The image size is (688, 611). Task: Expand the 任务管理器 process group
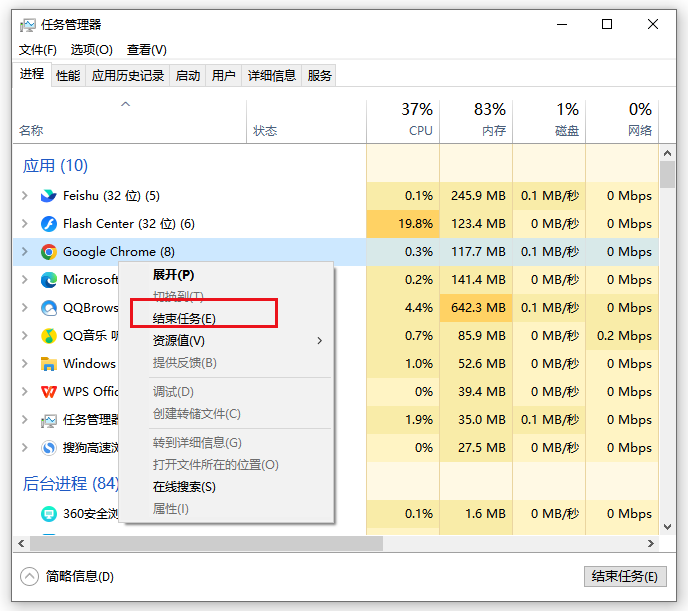click(25, 420)
